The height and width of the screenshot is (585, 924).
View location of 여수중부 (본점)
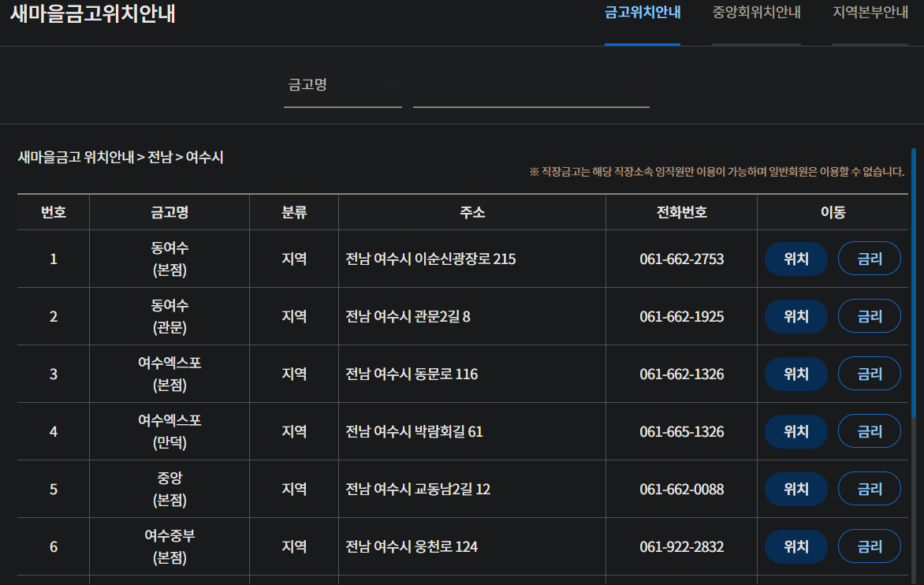796,546
